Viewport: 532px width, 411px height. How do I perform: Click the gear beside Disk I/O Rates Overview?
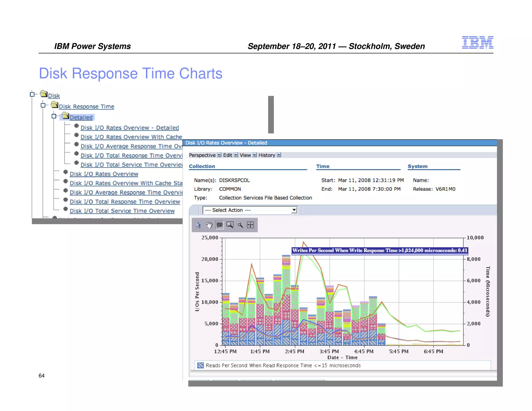65,172
